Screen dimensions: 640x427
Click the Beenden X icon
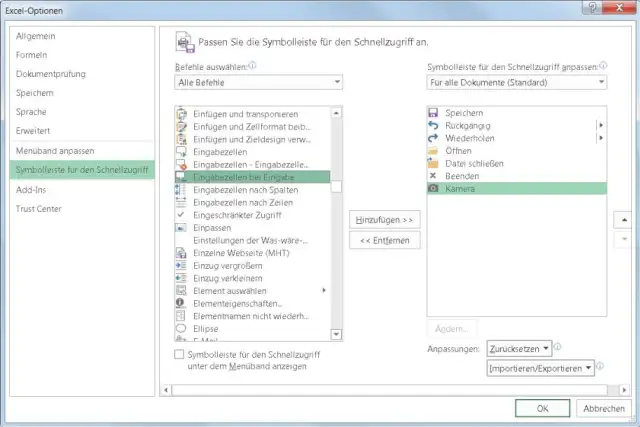tap(433, 176)
